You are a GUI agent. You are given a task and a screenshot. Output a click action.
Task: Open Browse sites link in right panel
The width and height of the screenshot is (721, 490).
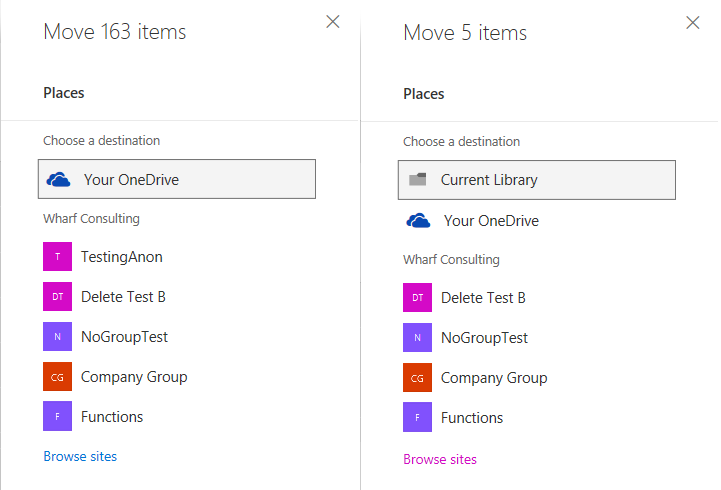click(x=440, y=460)
